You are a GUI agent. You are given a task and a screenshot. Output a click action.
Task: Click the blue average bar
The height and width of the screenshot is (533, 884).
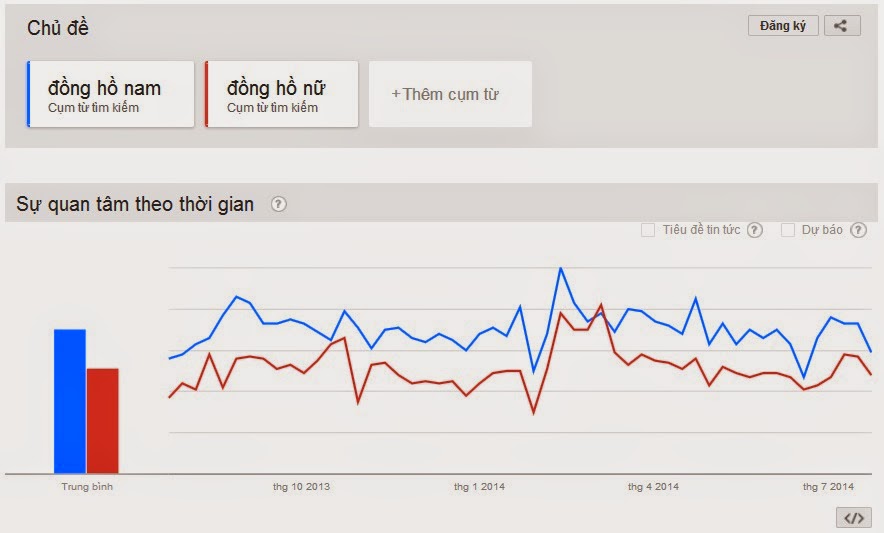70,400
